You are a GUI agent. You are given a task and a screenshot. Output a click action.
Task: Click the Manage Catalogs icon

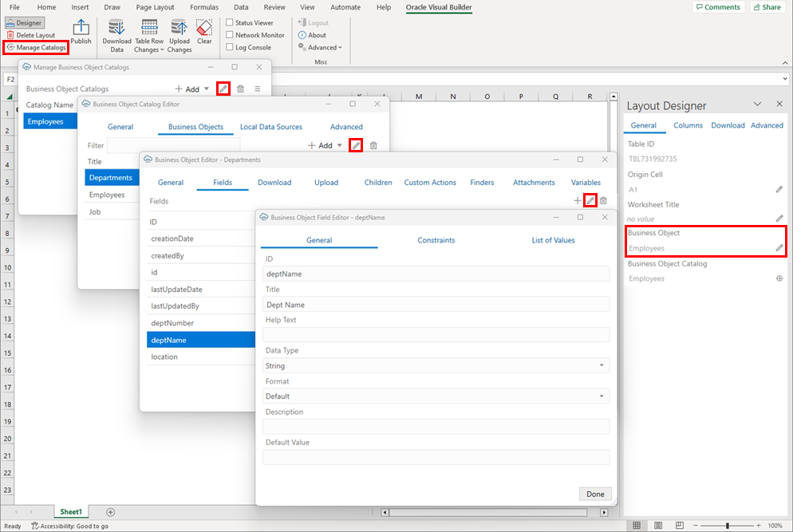(x=35, y=47)
